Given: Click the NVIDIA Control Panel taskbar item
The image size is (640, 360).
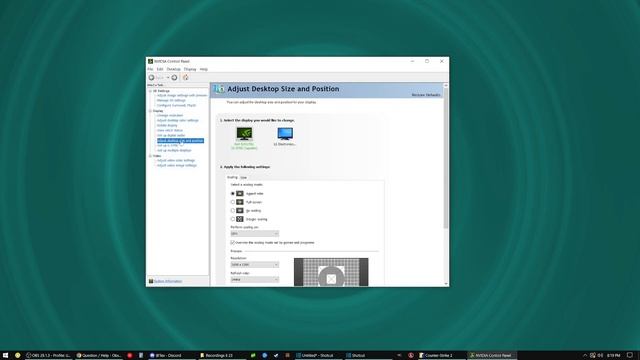Looking at the screenshot, I should pos(491,356).
